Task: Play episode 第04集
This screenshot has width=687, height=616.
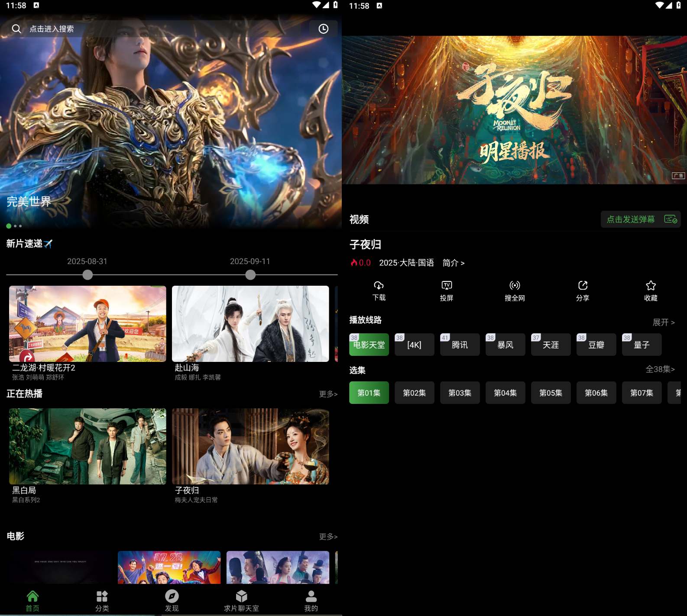Action: pyautogui.click(x=506, y=393)
